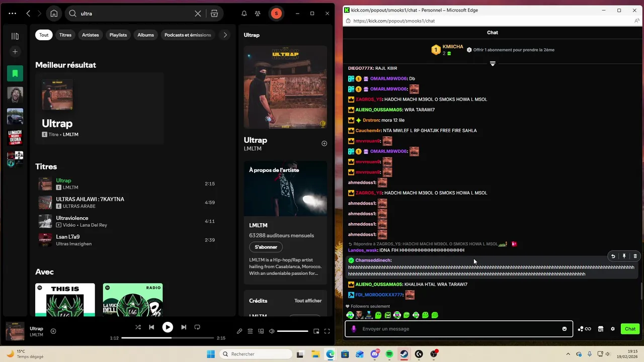Open the KMIICHA top gifter entry
The image size is (644, 362).
[448, 50]
